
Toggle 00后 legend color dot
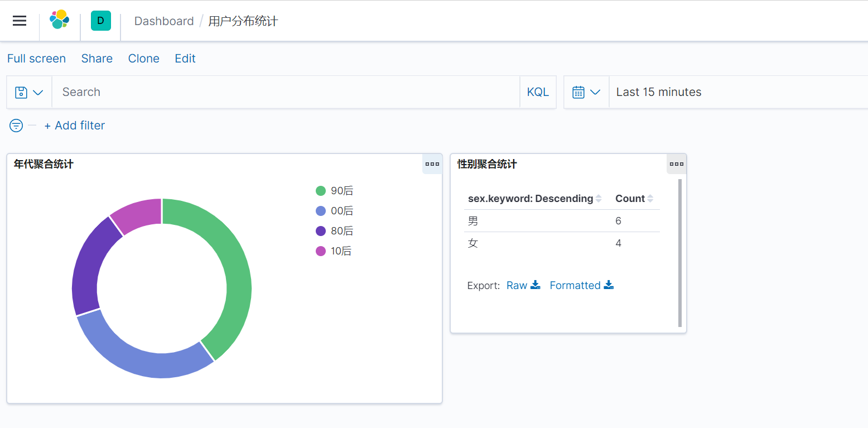click(x=321, y=211)
